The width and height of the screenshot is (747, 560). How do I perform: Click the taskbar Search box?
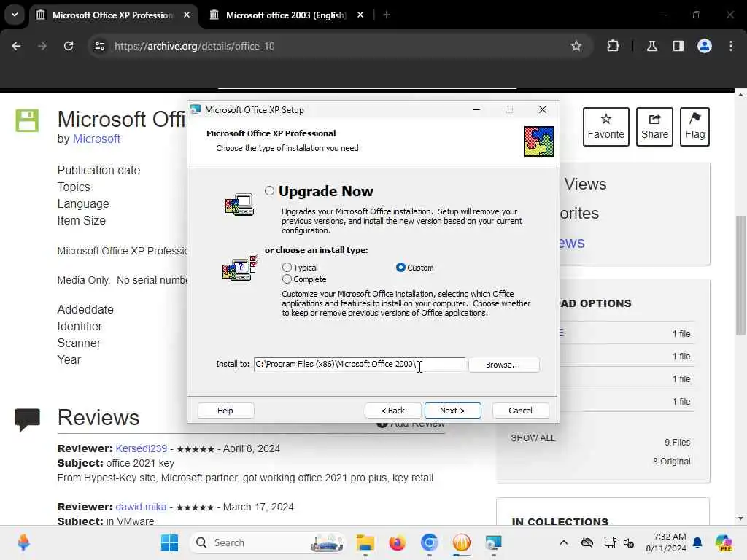click(268, 542)
